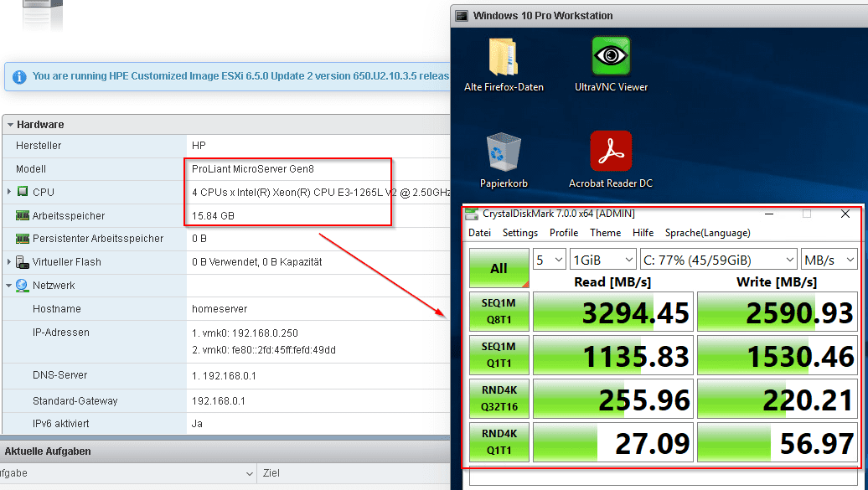This screenshot has height=490, width=868.
Task: Open the Sprache(Language) menu
Action: tap(707, 233)
